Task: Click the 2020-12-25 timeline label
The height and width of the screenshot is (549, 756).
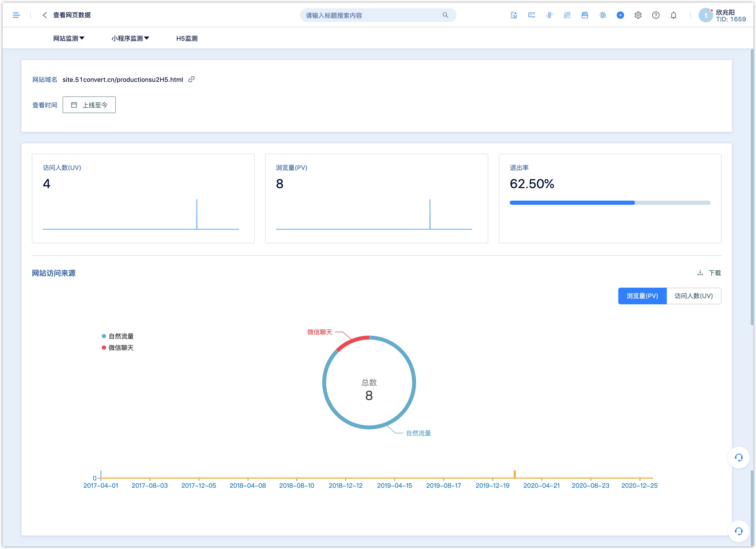Action: coord(639,485)
